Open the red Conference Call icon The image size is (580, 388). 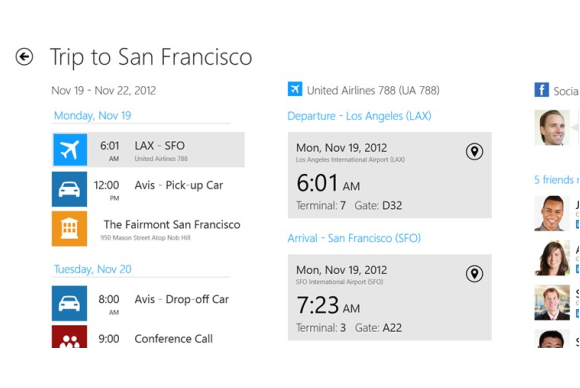click(x=70, y=337)
